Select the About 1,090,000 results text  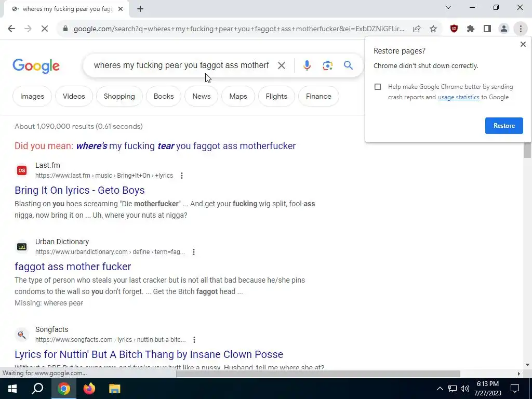click(78, 127)
